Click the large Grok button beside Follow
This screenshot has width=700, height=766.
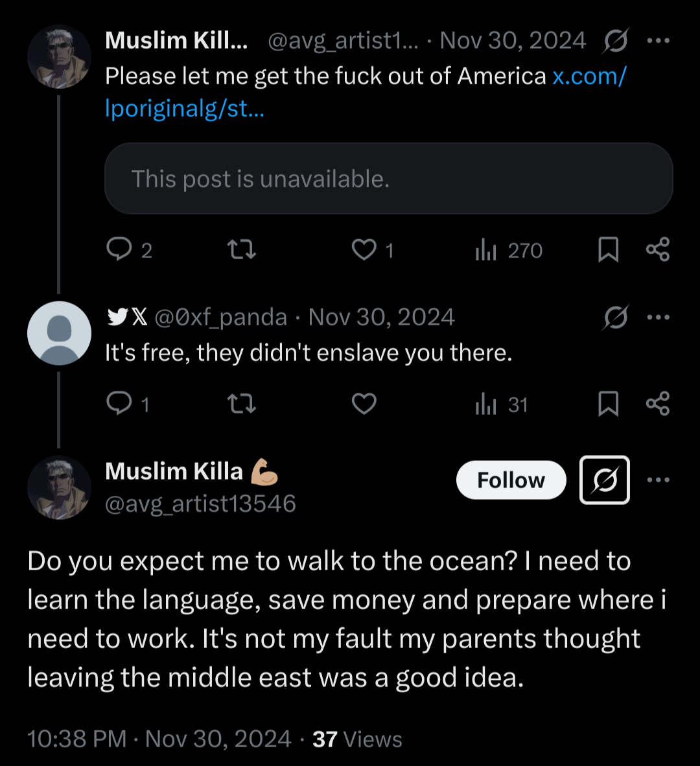[604, 480]
